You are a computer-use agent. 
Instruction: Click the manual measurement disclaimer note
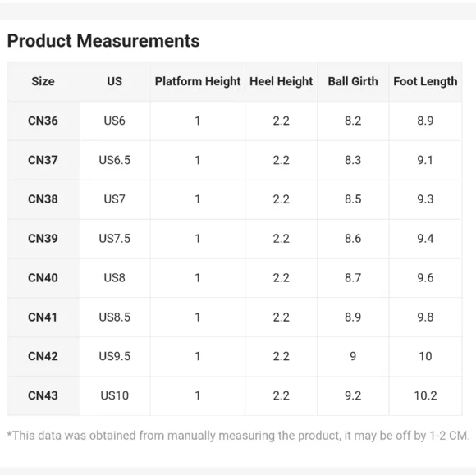tap(238, 436)
